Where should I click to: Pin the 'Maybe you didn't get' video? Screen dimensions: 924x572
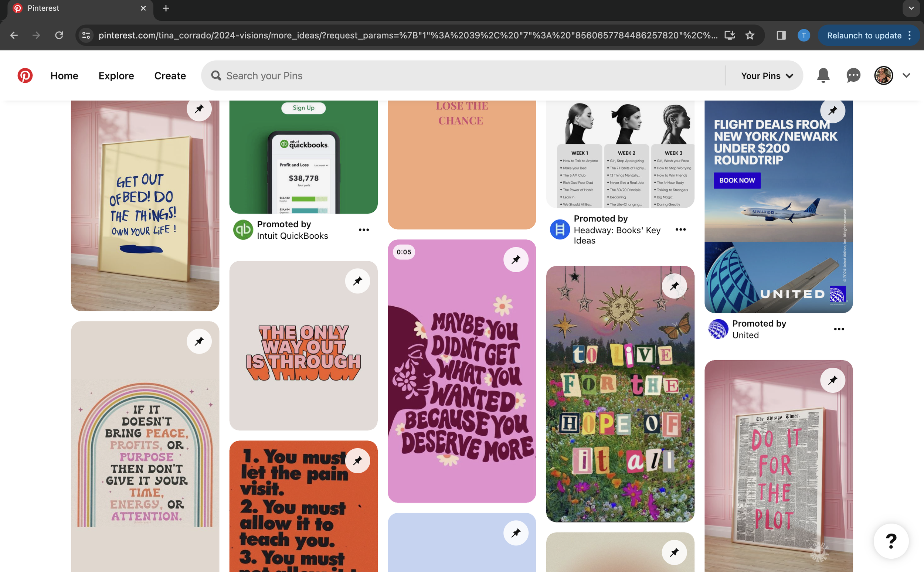516,260
